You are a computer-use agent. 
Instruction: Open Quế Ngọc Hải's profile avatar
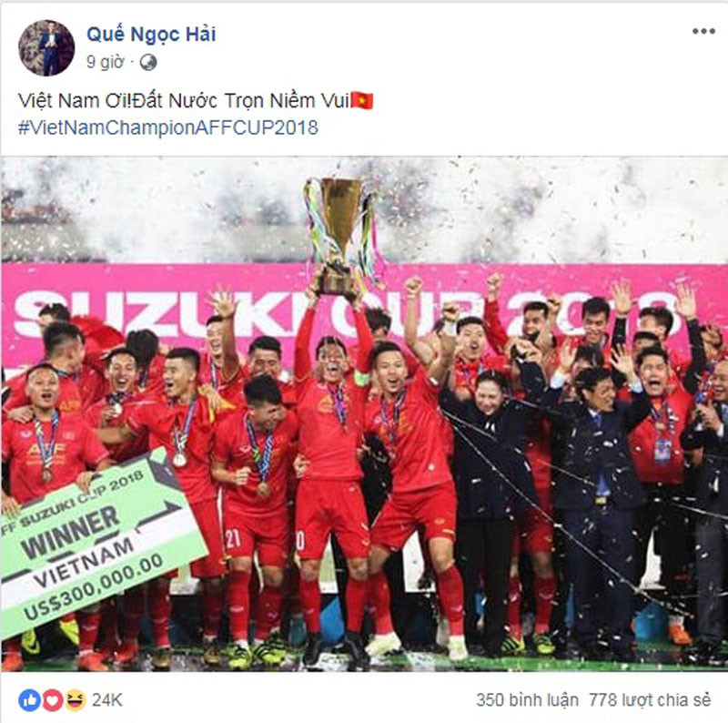coord(46,48)
